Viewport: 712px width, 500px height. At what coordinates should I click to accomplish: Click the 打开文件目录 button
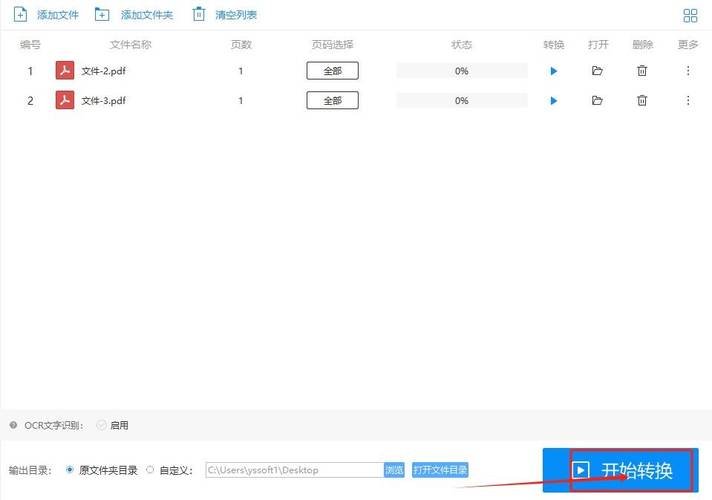(x=440, y=470)
